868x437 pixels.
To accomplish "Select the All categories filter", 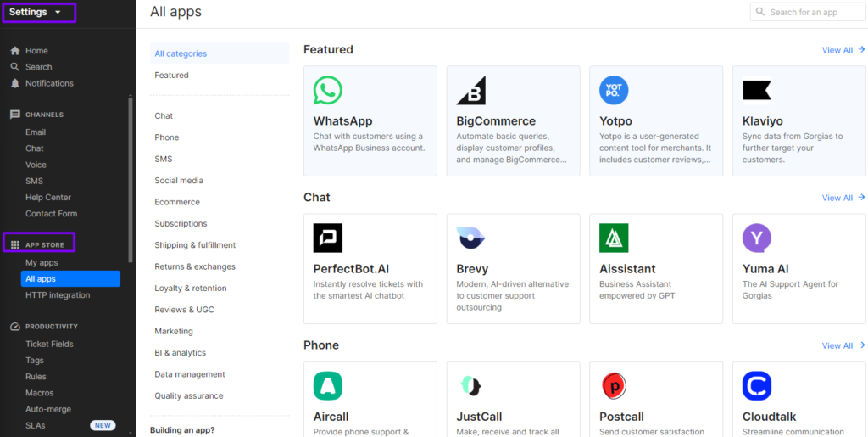I will click(x=220, y=53).
